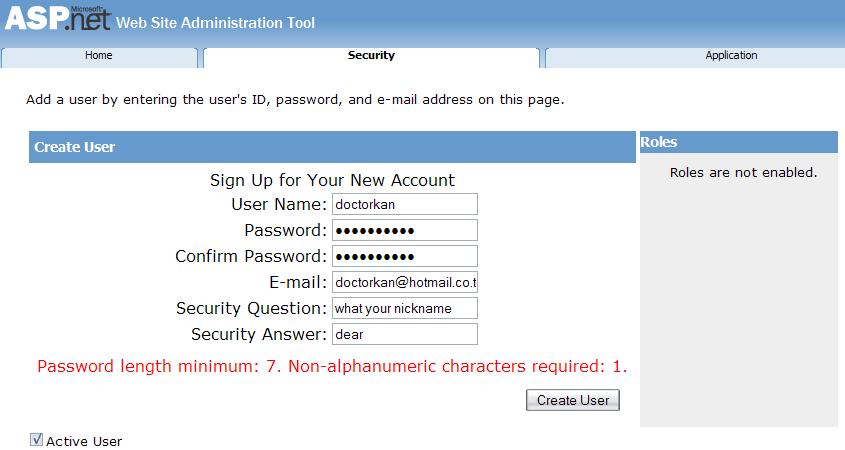This screenshot has width=845, height=450.
Task: Click the Security Answer field containing dear
Action: [x=405, y=334]
